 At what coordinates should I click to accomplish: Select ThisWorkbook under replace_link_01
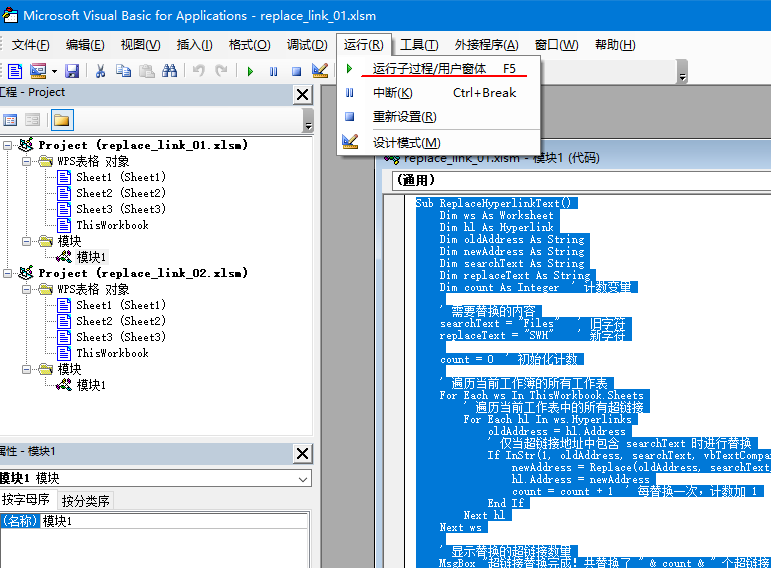pos(112,225)
